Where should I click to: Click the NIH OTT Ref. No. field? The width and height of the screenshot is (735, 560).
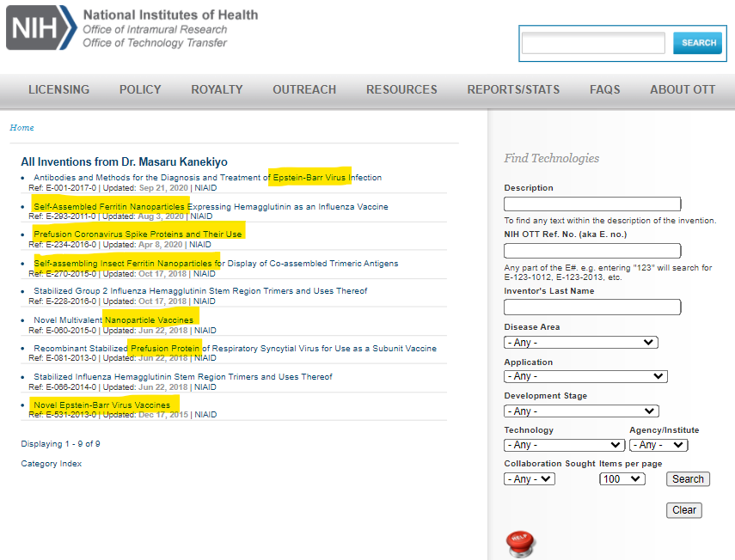[592, 251]
